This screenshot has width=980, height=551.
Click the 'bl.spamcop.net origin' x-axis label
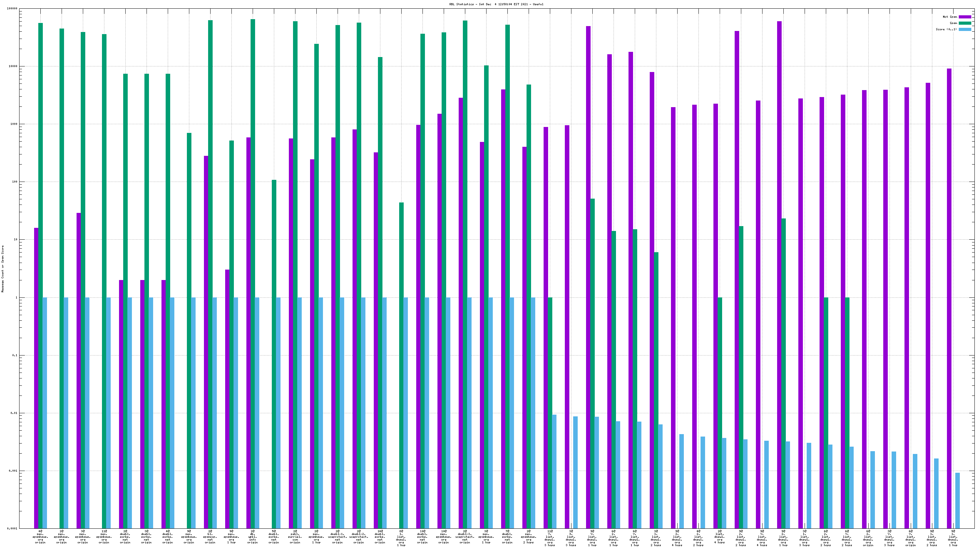pyautogui.click(x=210, y=536)
